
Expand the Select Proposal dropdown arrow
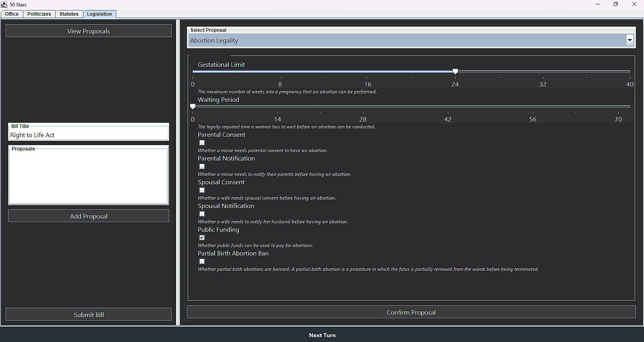tap(630, 40)
